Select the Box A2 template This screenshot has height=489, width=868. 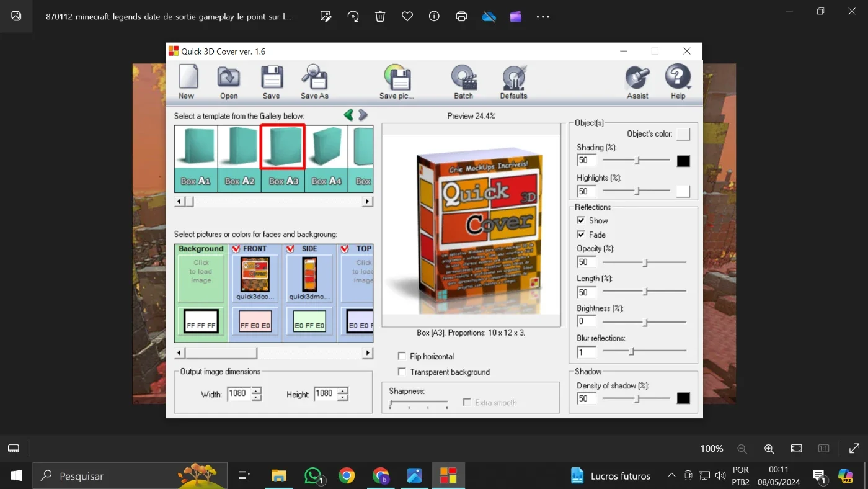(x=239, y=158)
